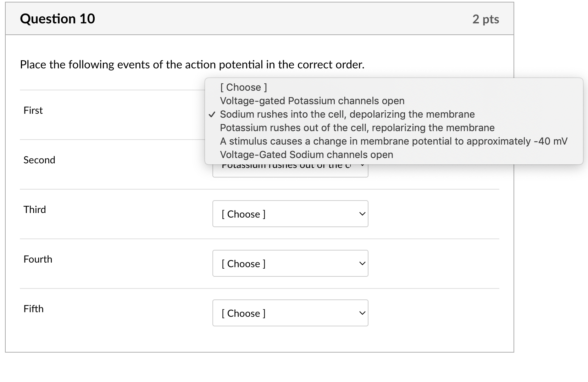This screenshot has height=382, width=588.
Task: Click the '2 pts' label
Action: coord(486,19)
